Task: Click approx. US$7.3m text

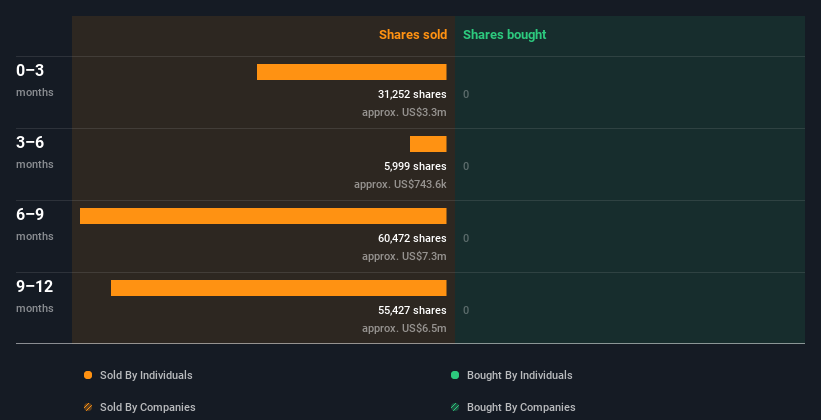Action: click(404, 257)
